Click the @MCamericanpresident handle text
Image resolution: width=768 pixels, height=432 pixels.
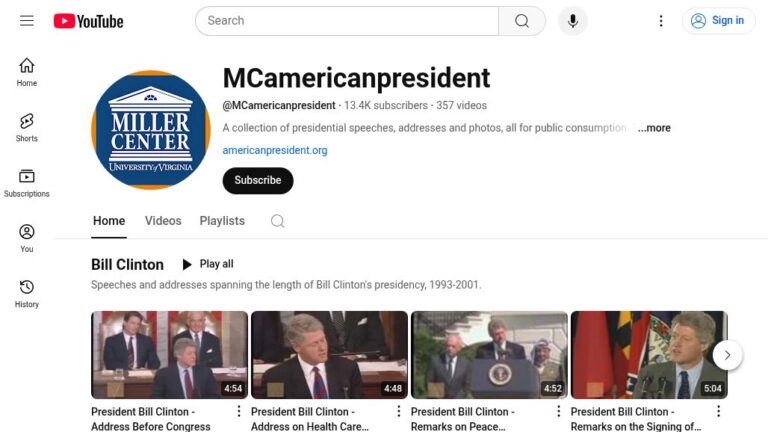pos(279,105)
